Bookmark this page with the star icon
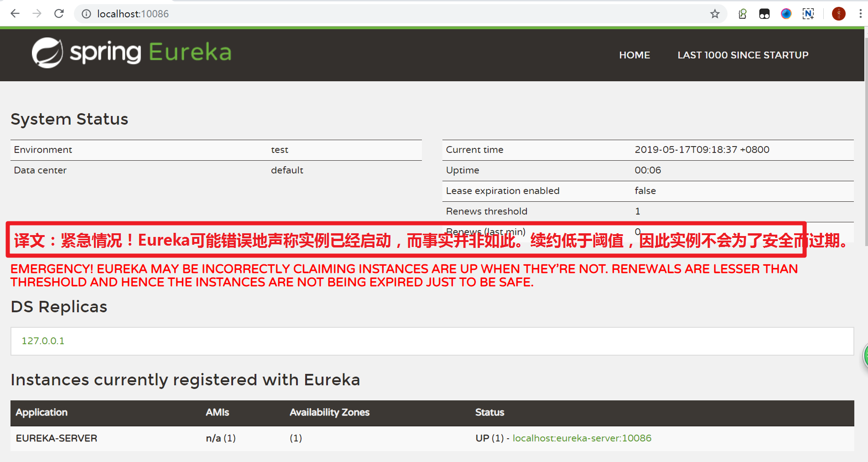Viewport: 868px width, 462px height. pos(715,14)
